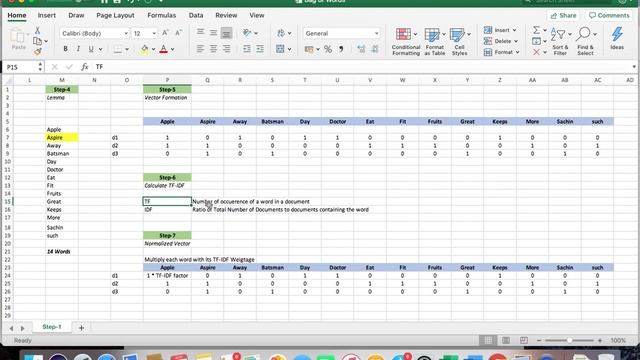Switch to the View tab
This screenshot has width=640, height=360.
tap(257, 16)
